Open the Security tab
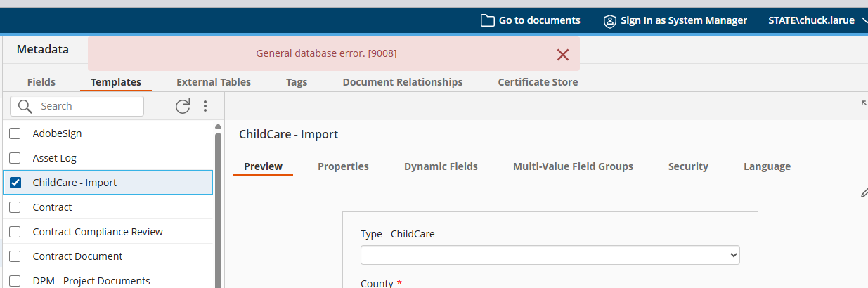This screenshot has width=868, height=288. [688, 166]
